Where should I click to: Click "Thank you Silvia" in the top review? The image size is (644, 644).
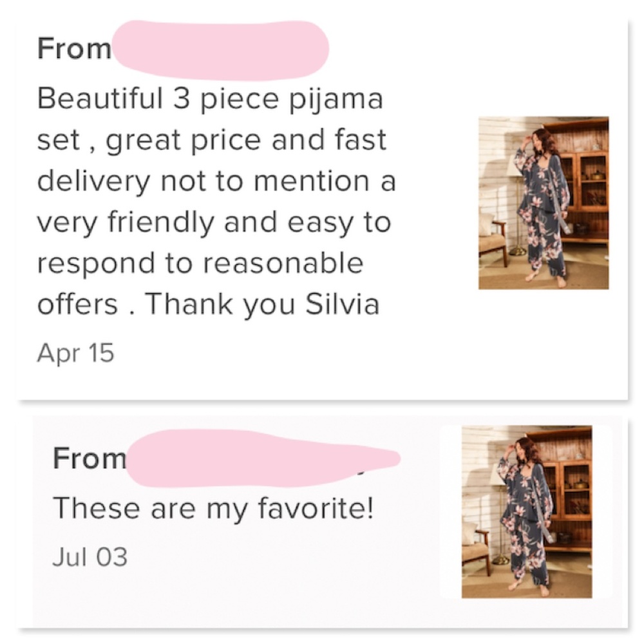click(261, 304)
